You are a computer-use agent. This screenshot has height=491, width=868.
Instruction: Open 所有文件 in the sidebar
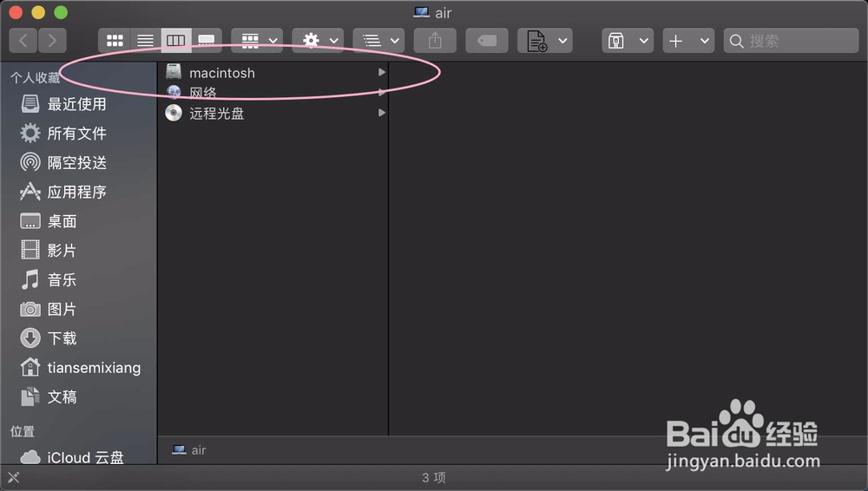tap(79, 134)
